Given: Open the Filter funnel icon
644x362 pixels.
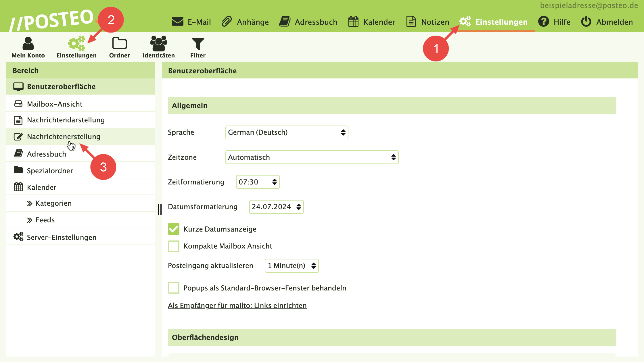Looking at the screenshot, I should [x=198, y=44].
